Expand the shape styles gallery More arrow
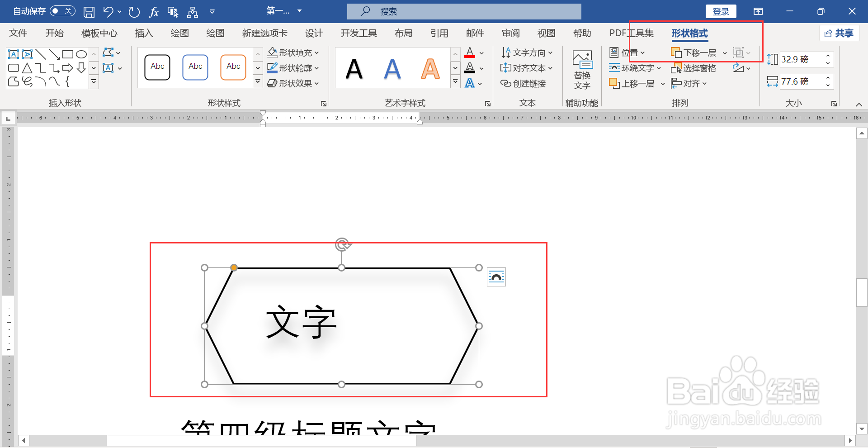868x448 pixels. click(258, 81)
